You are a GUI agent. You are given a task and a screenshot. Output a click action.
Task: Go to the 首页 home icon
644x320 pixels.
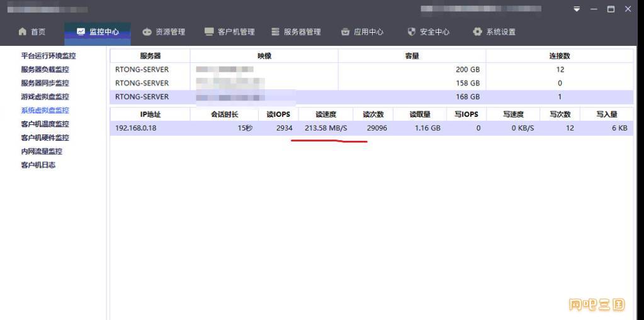[x=23, y=31]
